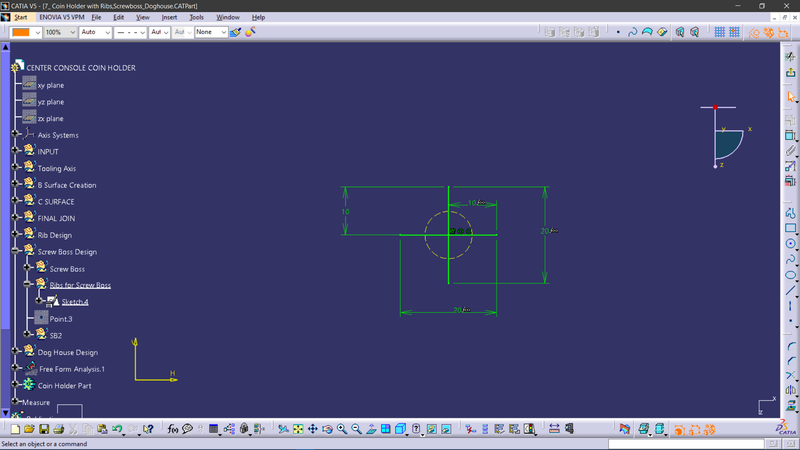Image resolution: width=800 pixels, height=450 pixels.
Task: Select the Line sketch tool
Action: click(790, 291)
